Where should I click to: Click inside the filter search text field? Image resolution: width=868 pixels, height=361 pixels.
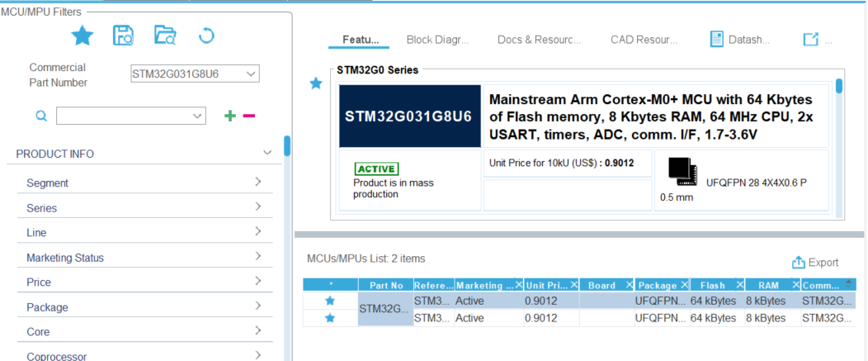pyautogui.click(x=124, y=116)
